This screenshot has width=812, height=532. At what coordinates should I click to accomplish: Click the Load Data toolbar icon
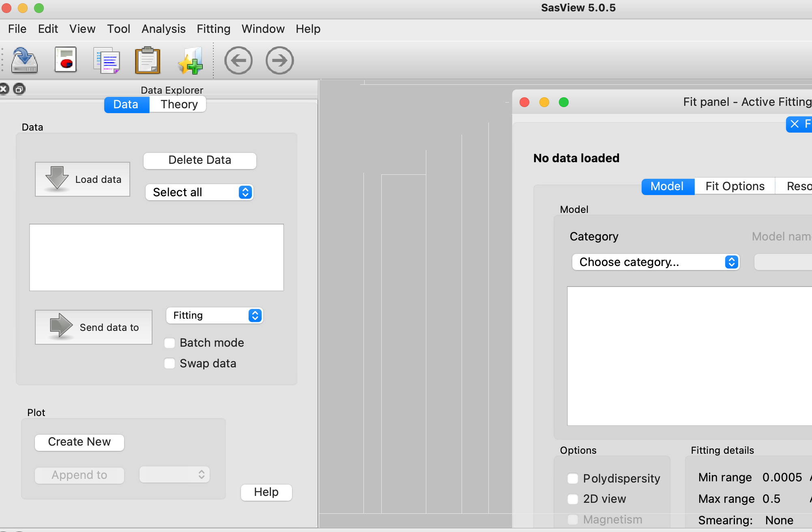coord(24,60)
